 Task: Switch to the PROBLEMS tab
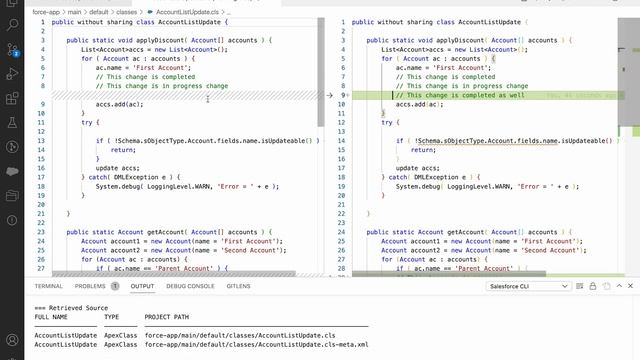pos(90,286)
